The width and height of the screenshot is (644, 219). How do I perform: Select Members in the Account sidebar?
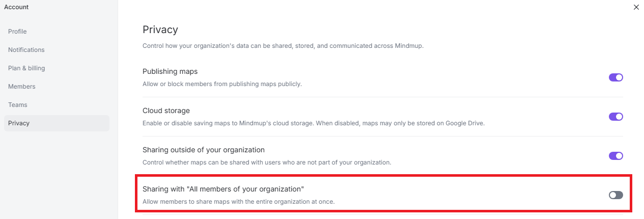pos(22,87)
